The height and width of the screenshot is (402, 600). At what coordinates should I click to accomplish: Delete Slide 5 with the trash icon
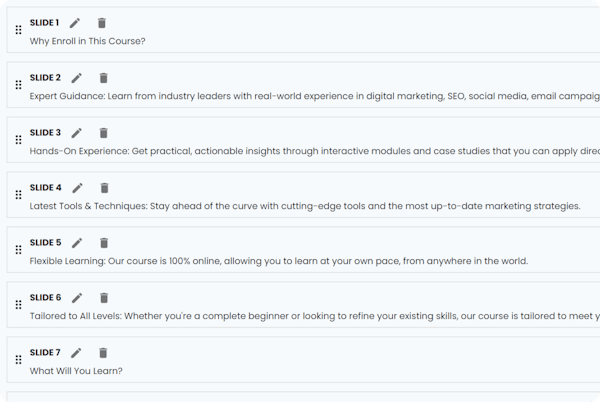pos(104,243)
